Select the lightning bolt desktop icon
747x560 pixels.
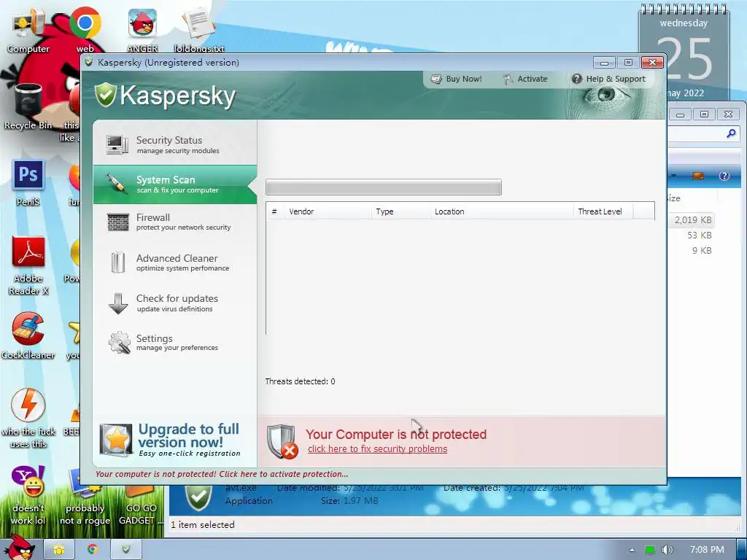(28, 419)
